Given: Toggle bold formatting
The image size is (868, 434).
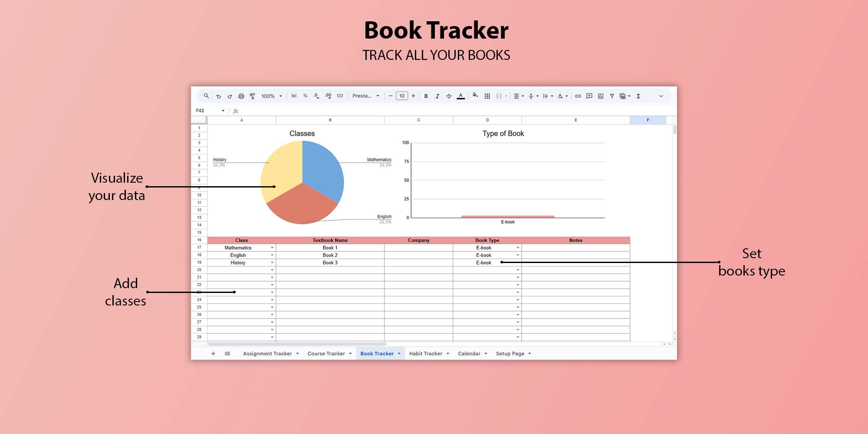Looking at the screenshot, I should 426,96.
